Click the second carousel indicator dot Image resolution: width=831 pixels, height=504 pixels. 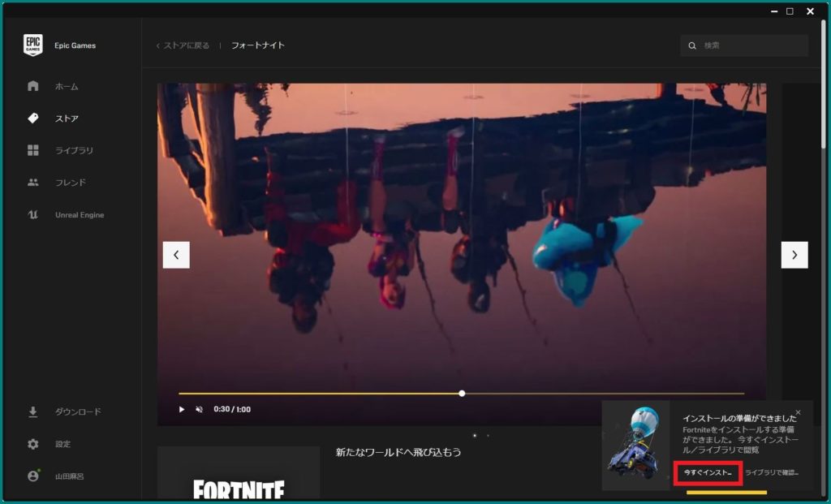488,436
